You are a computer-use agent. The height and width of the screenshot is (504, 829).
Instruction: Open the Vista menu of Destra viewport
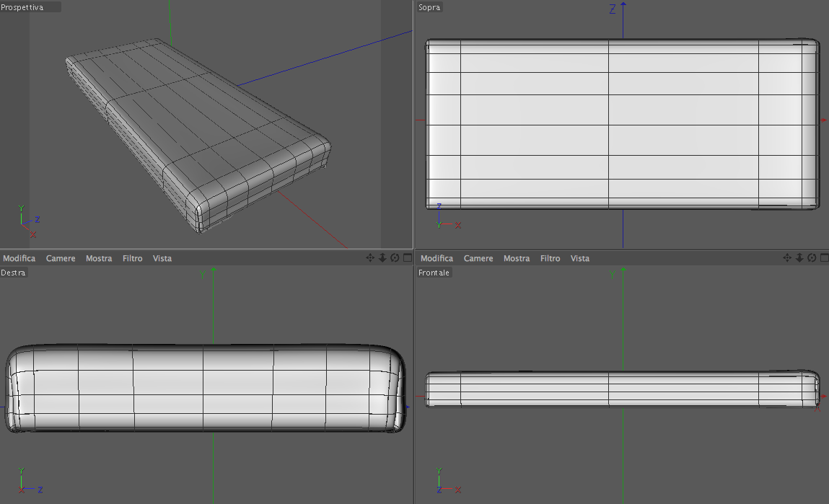[162, 258]
